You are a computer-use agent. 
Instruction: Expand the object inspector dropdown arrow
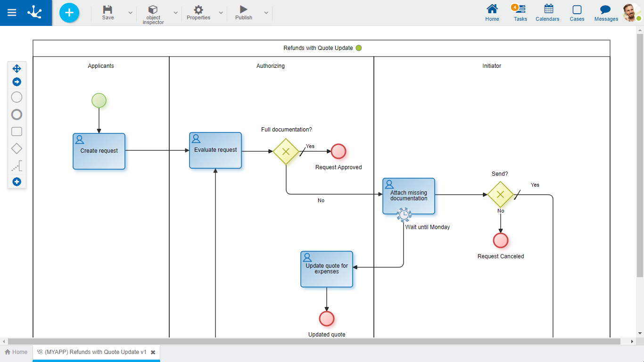[x=175, y=13]
